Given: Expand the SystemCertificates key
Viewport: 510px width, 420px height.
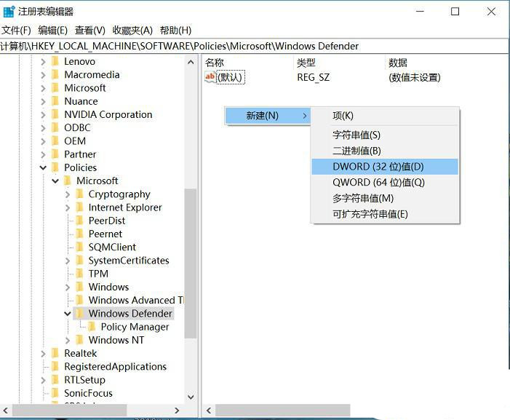Looking at the screenshot, I should click(68, 261).
